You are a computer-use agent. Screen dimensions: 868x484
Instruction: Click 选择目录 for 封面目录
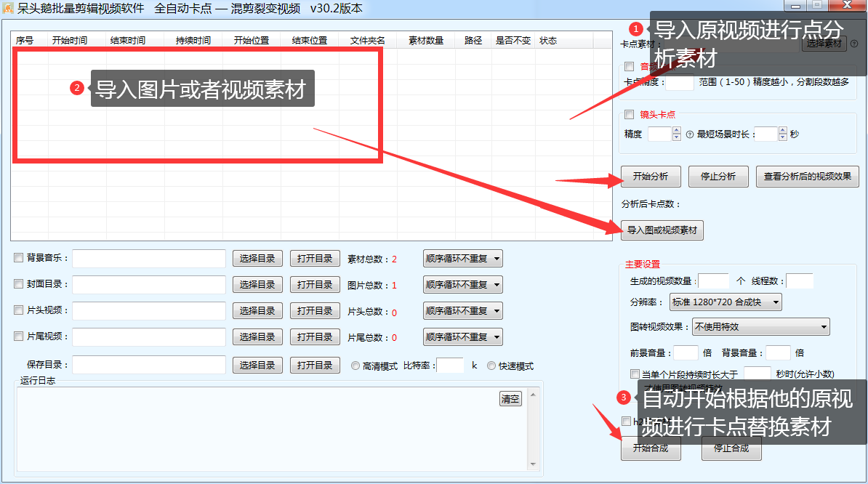click(257, 284)
